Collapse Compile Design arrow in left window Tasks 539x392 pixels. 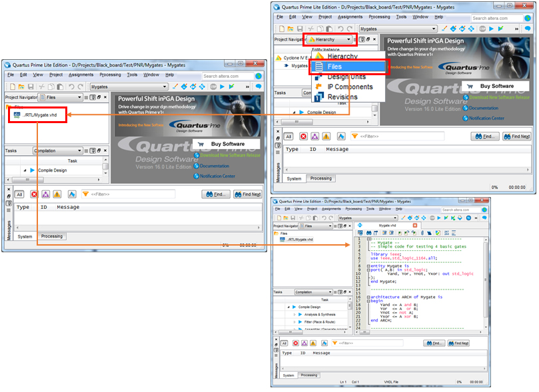tap(25, 170)
